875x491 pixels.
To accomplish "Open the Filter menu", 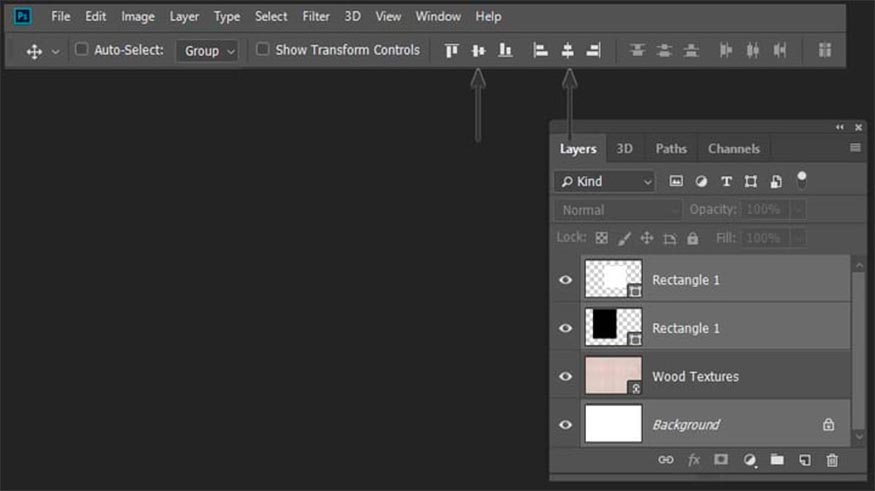I will [316, 17].
